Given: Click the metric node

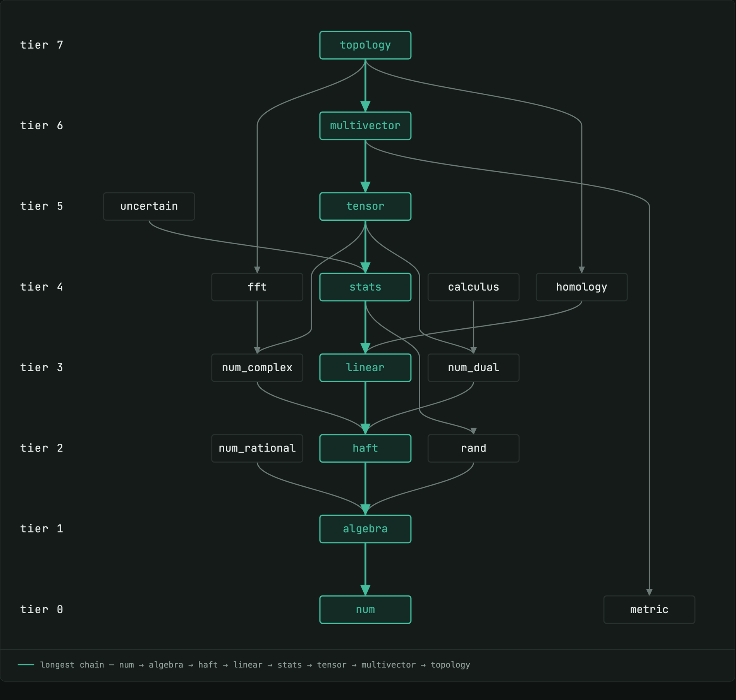Looking at the screenshot, I should 649,610.
